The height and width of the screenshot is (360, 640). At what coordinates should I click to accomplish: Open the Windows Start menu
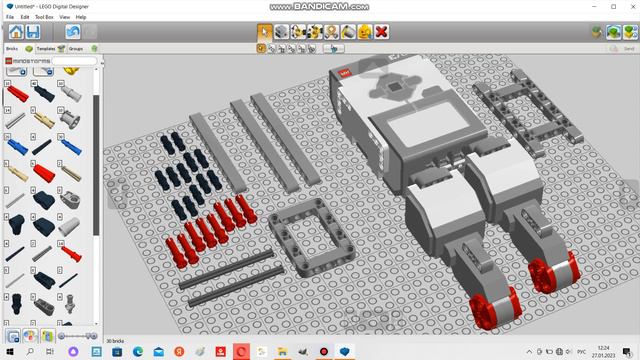10,351
